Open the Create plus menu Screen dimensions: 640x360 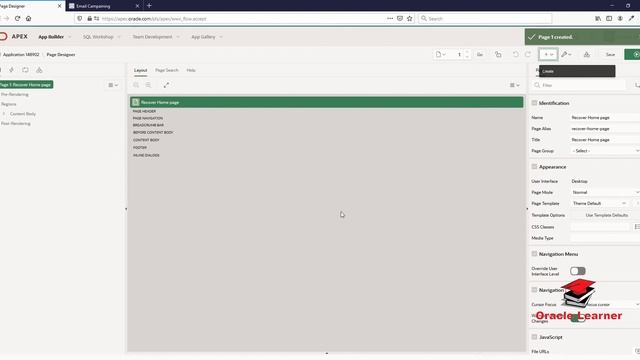(548, 54)
